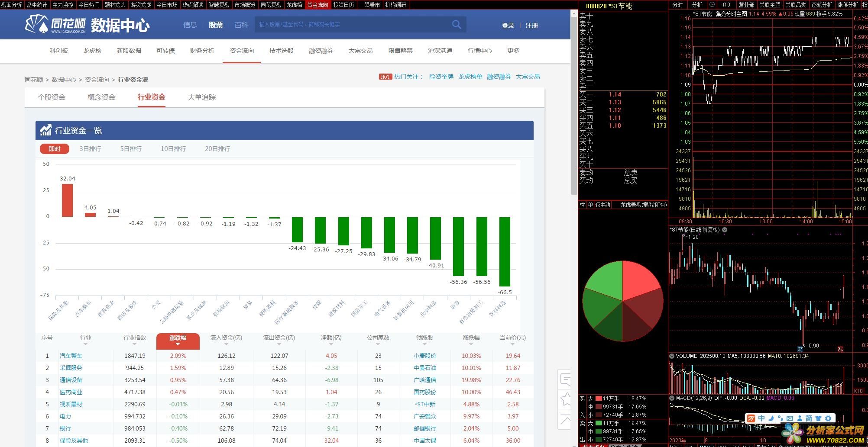Toggle the 单 display mode button
The image size is (868, 447).
click(590, 205)
